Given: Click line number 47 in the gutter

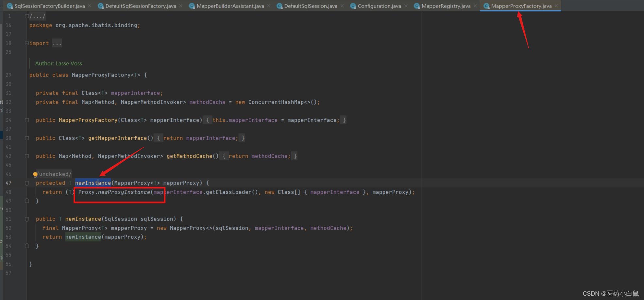Looking at the screenshot, I should (8, 183).
